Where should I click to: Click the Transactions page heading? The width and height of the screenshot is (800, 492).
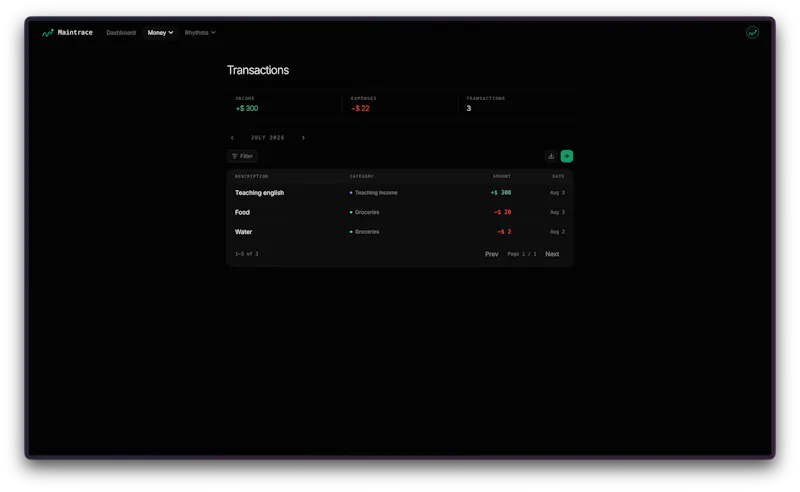258,70
